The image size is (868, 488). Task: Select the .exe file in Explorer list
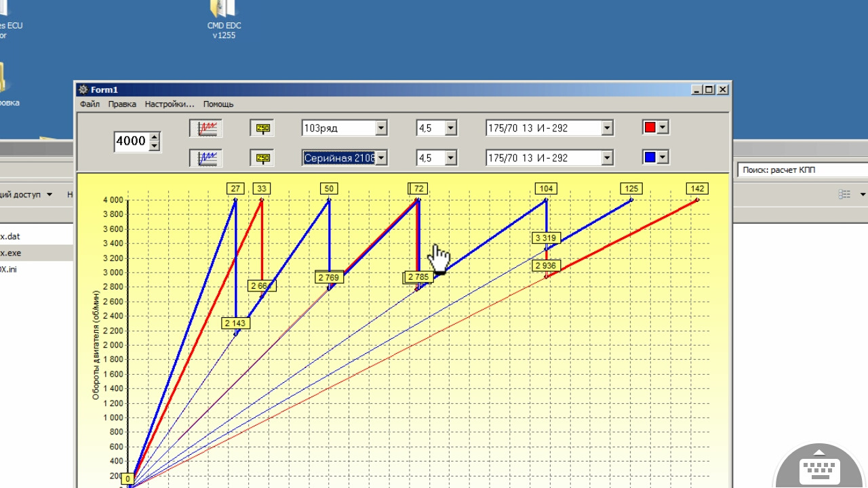[x=36, y=253]
